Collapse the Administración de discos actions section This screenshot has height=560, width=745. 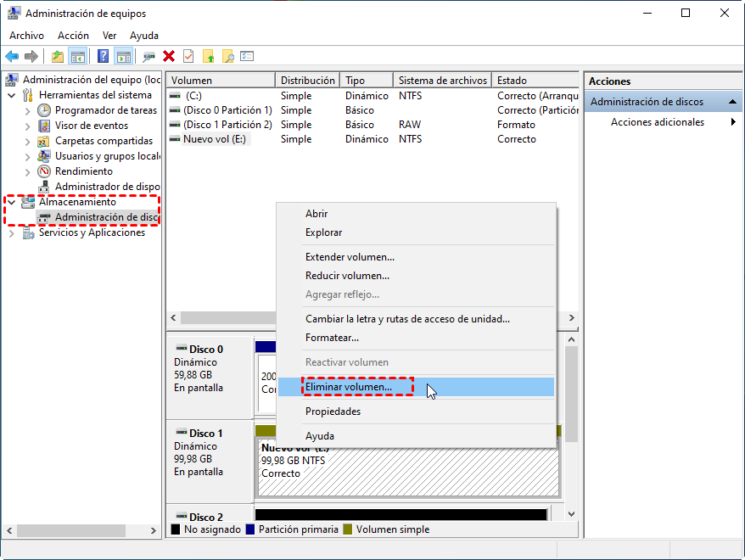pyautogui.click(x=732, y=102)
